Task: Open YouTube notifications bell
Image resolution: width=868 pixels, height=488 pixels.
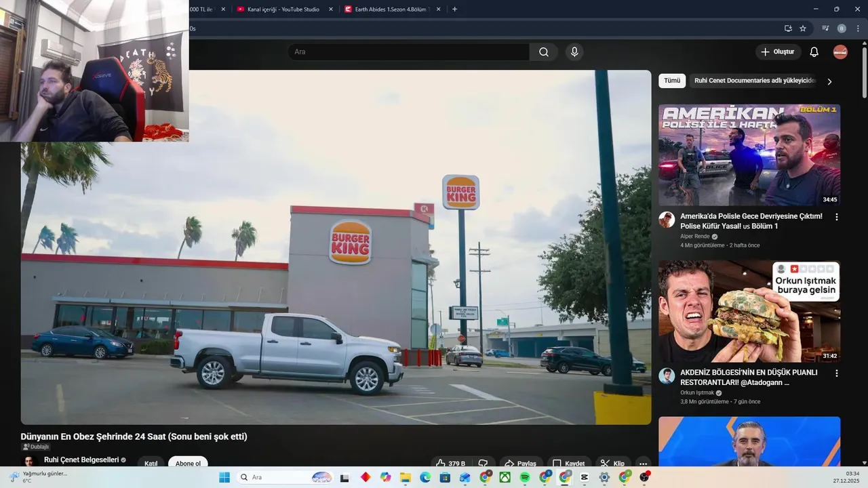Action: (x=814, y=52)
